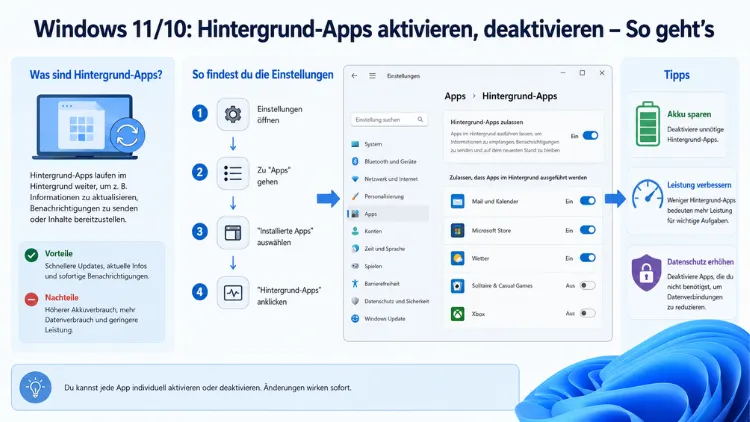This screenshot has height=422, width=750.
Task: Click the Einstellungen öffnen step label
Action: pyautogui.click(x=279, y=115)
